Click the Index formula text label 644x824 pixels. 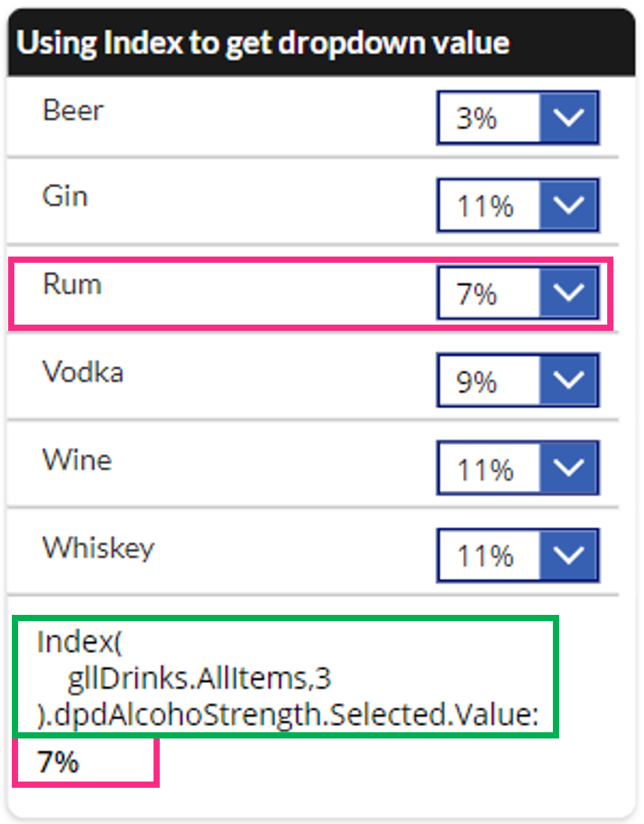coord(286,678)
